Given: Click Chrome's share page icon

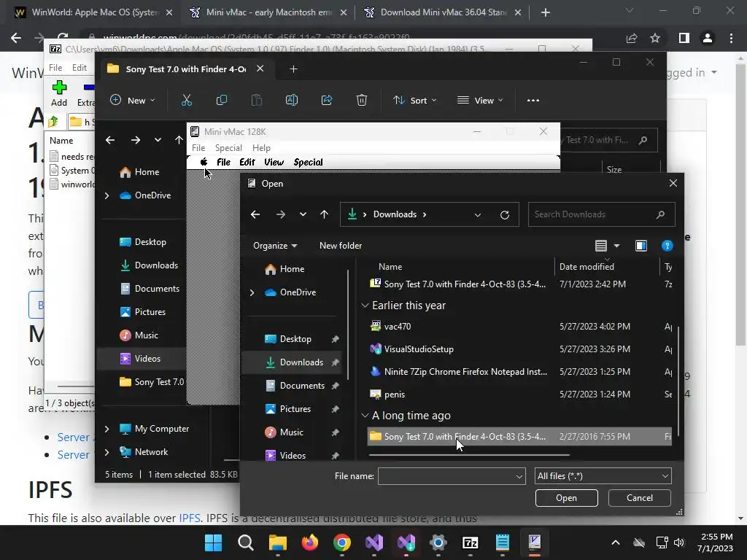Looking at the screenshot, I should tap(632, 38).
